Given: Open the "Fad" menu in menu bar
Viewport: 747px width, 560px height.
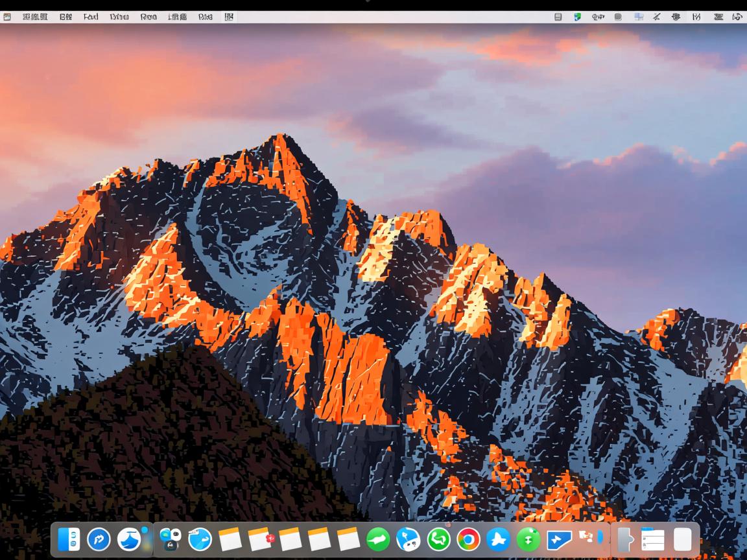Looking at the screenshot, I should 91,17.
